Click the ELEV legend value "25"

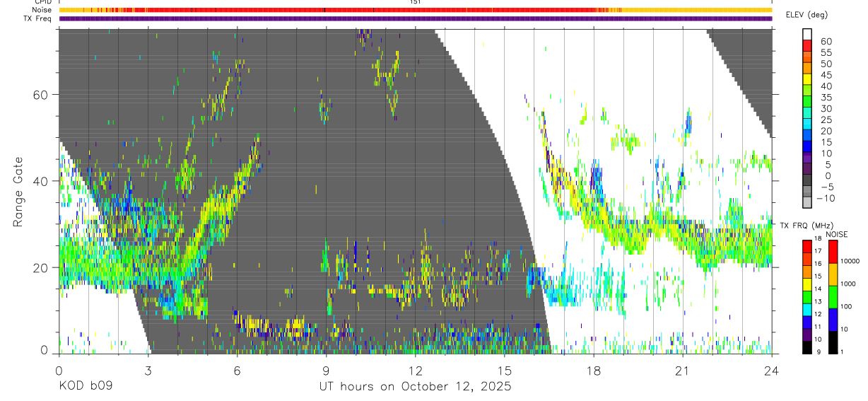(x=826, y=120)
